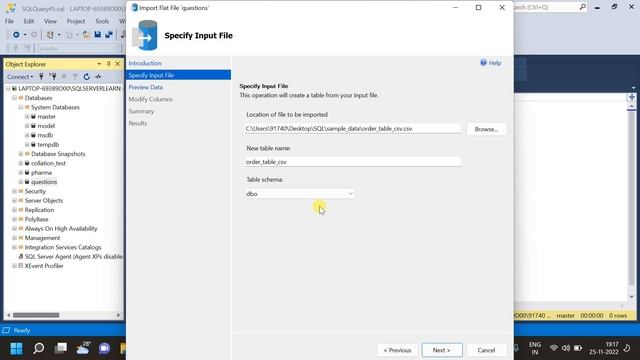
Task: Close the Object Explorer panel
Action: click(118, 64)
